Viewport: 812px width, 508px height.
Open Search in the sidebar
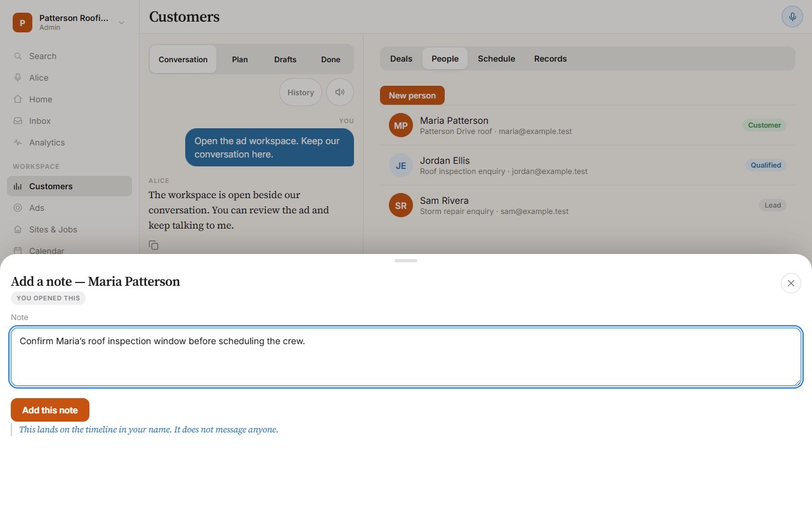[69, 56]
